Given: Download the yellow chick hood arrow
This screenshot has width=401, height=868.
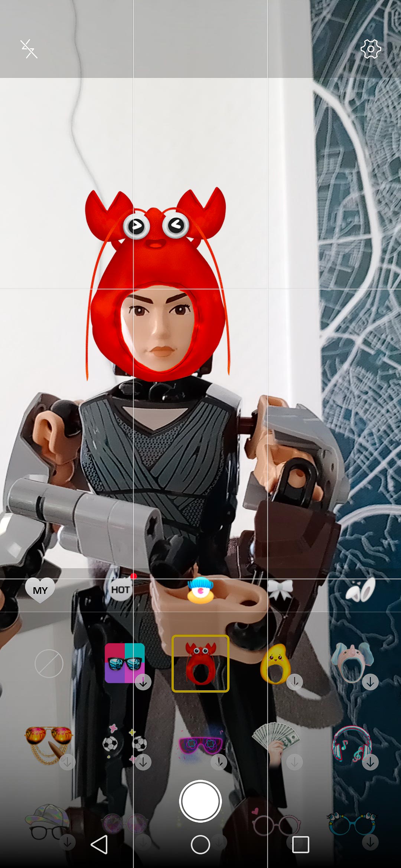Looking at the screenshot, I should point(295,682).
